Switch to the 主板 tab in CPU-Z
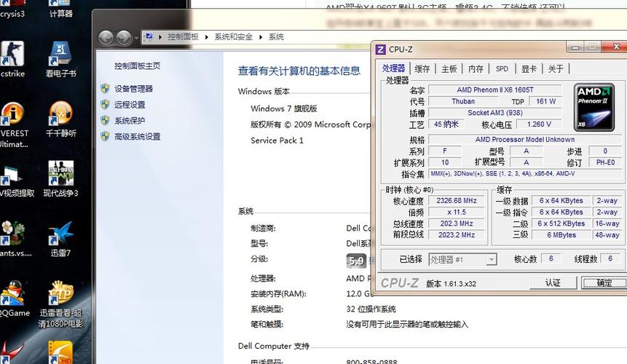Screen dimensions: 627x364 point(449,68)
